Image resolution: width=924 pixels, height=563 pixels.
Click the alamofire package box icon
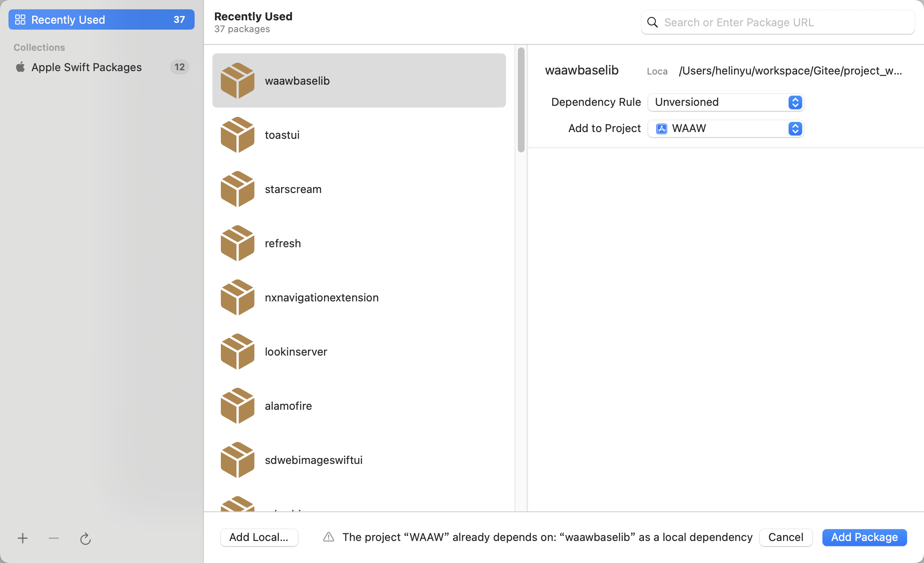237,406
